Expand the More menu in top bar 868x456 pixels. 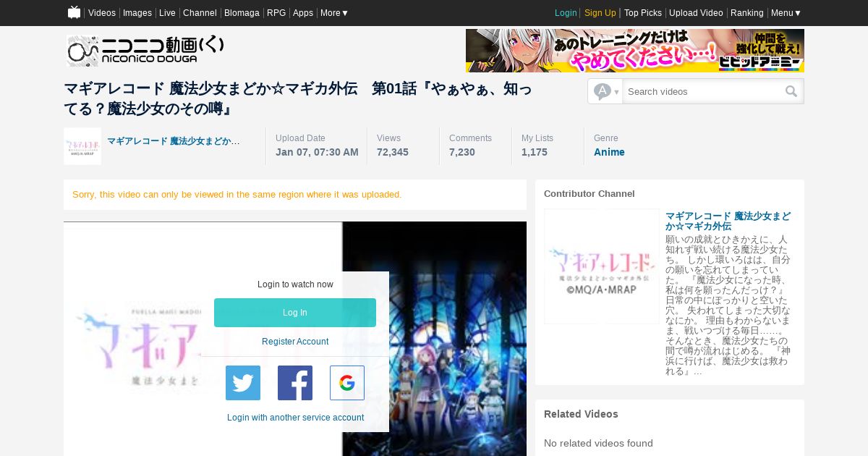click(334, 13)
